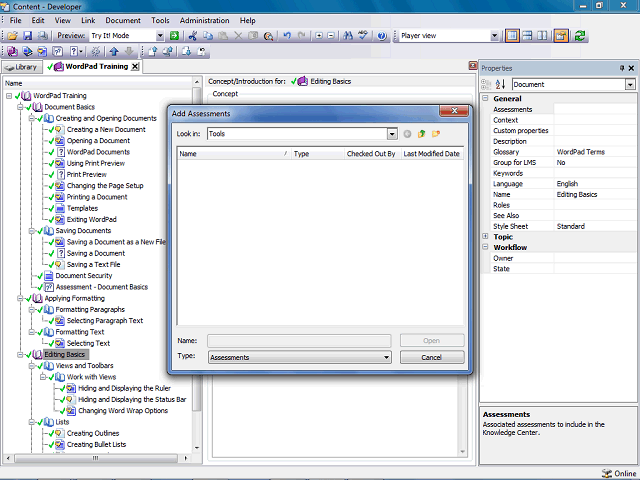This screenshot has width=640, height=480.
Task: Click the Print toolbar icon
Action: coord(42,36)
